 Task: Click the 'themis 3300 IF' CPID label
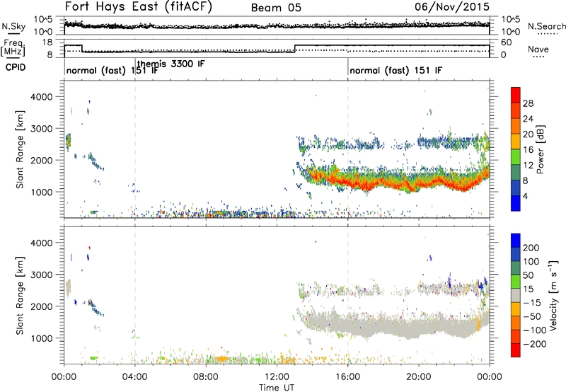[x=171, y=64]
